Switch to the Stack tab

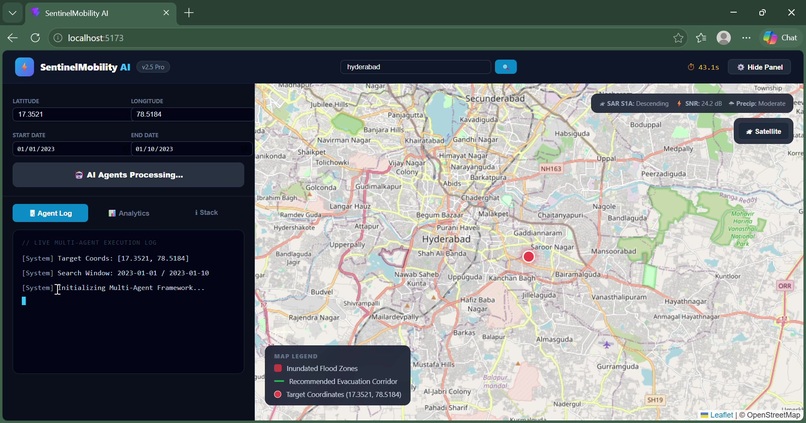click(207, 213)
